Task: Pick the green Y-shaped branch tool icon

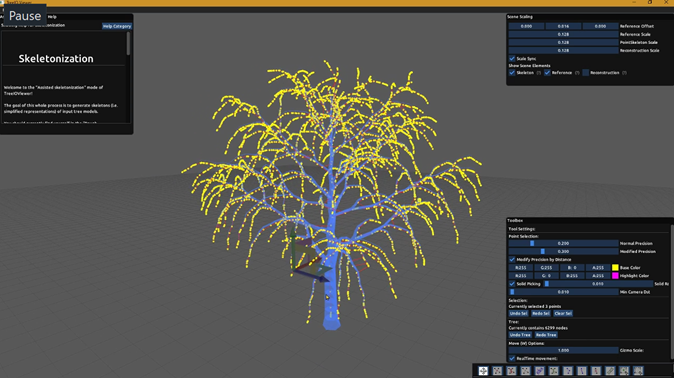Action: point(554,371)
